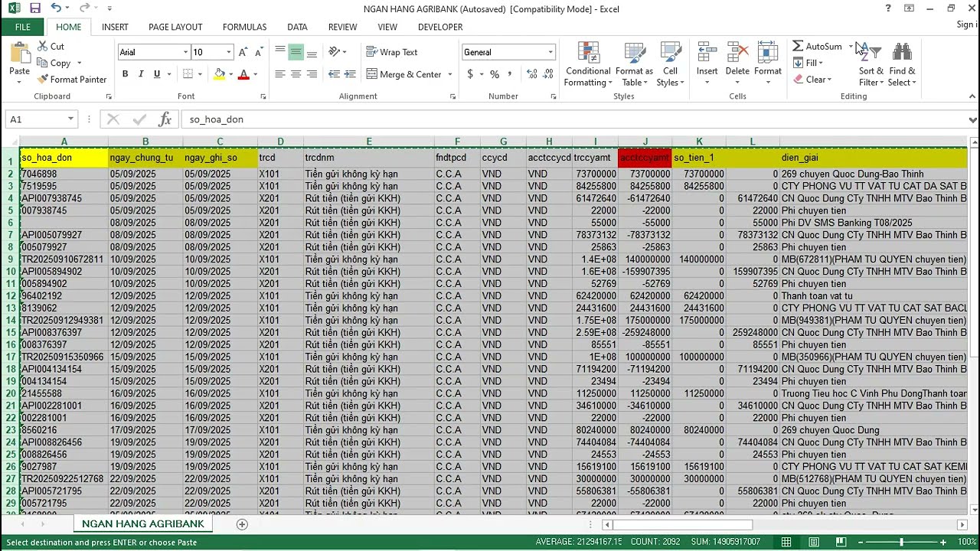The height and width of the screenshot is (551, 980).
Task: Click the Save icon in Quick Access Toolbar
Action: (34, 8)
